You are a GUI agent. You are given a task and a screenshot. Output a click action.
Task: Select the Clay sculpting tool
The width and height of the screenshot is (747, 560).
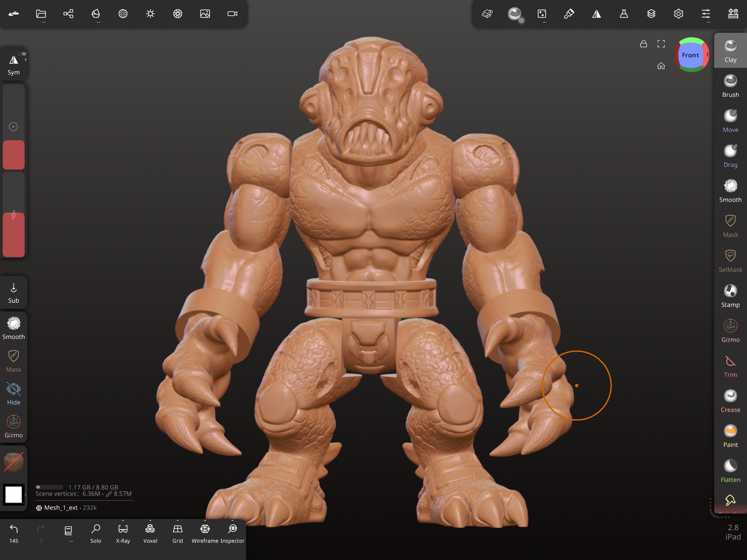pos(730,51)
